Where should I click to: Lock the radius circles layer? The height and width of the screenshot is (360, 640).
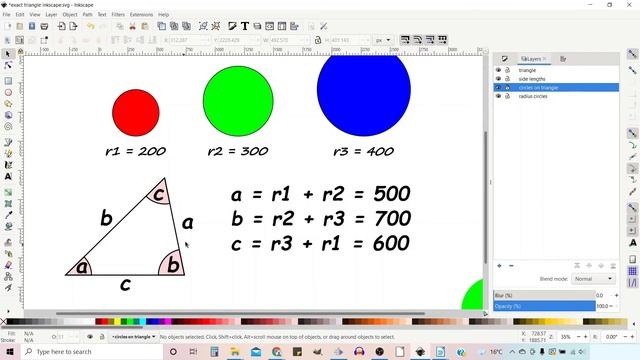507,96
